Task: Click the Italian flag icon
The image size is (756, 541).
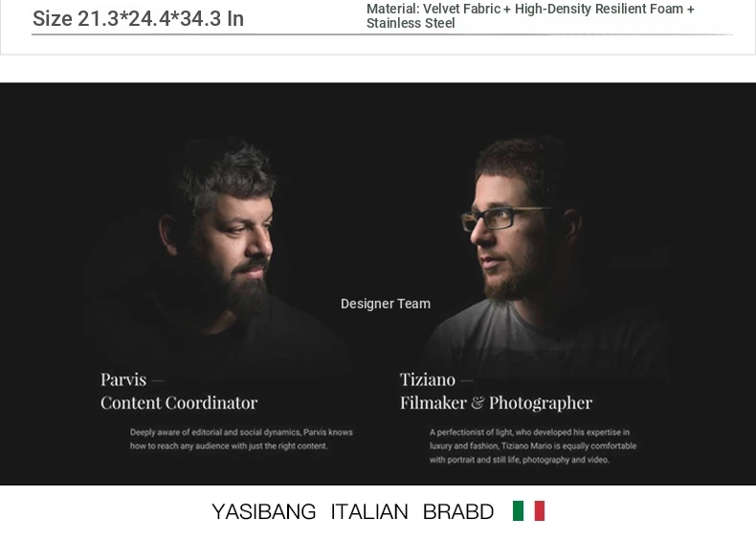Action: pos(528,511)
